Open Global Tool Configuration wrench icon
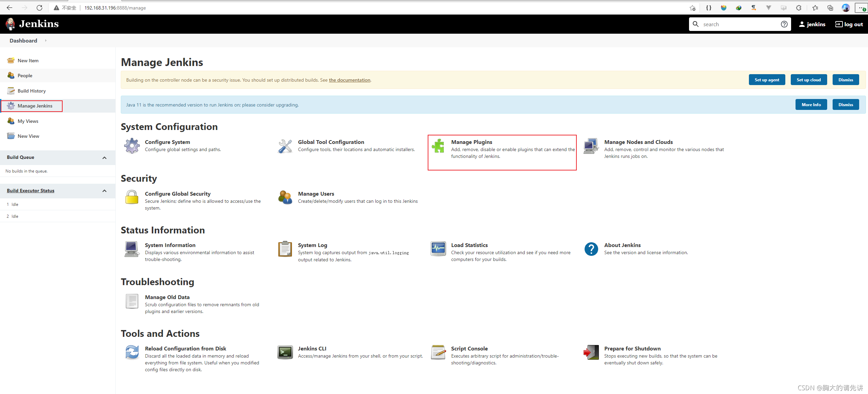Viewport: 868px width, 394px height. 285,146
